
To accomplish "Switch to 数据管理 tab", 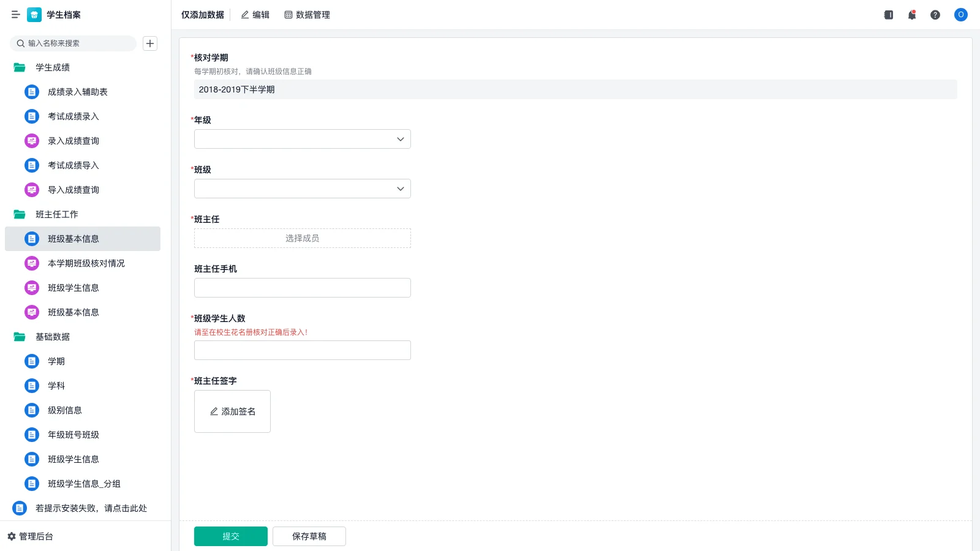I will tap(307, 15).
